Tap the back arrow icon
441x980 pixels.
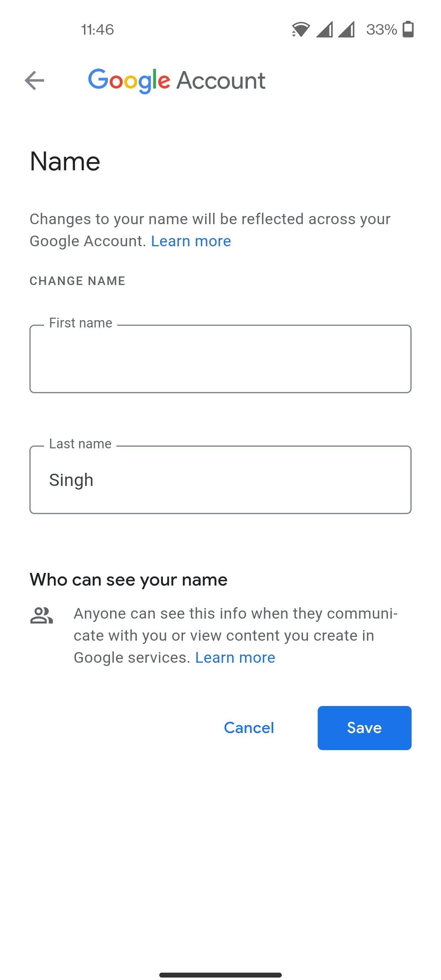point(34,80)
